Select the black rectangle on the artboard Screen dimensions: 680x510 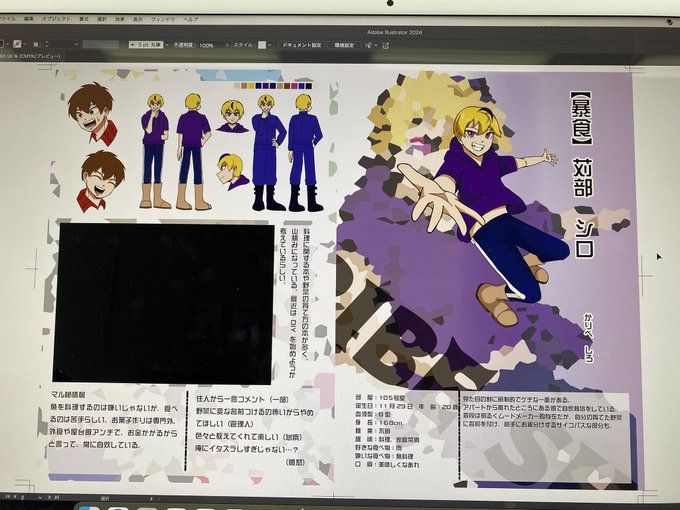tap(163, 304)
